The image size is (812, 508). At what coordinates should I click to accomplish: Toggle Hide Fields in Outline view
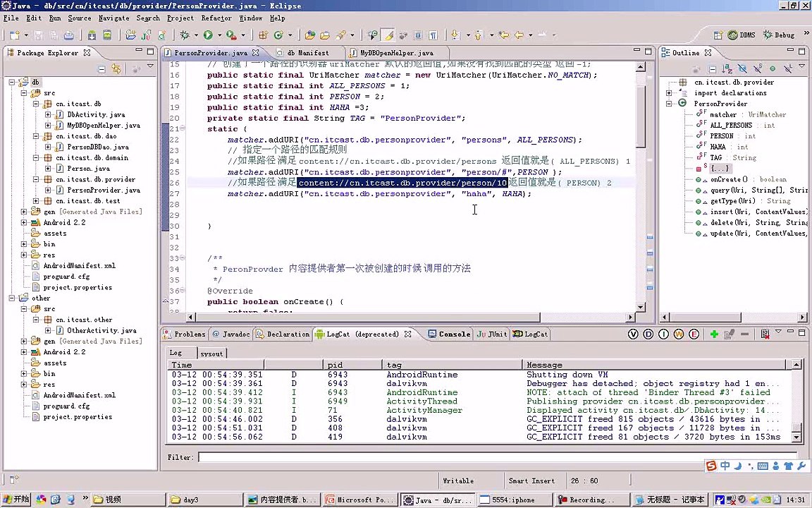pos(742,69)
